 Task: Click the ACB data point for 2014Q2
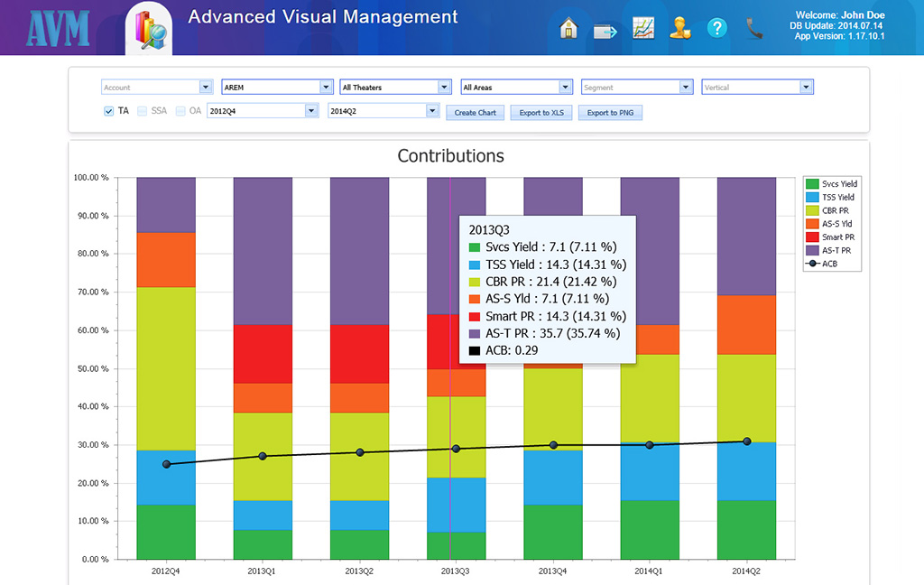pos(747,441)
